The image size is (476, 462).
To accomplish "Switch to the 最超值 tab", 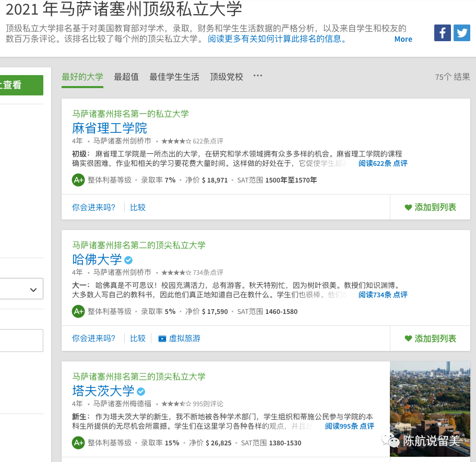I will pos(126,77).
